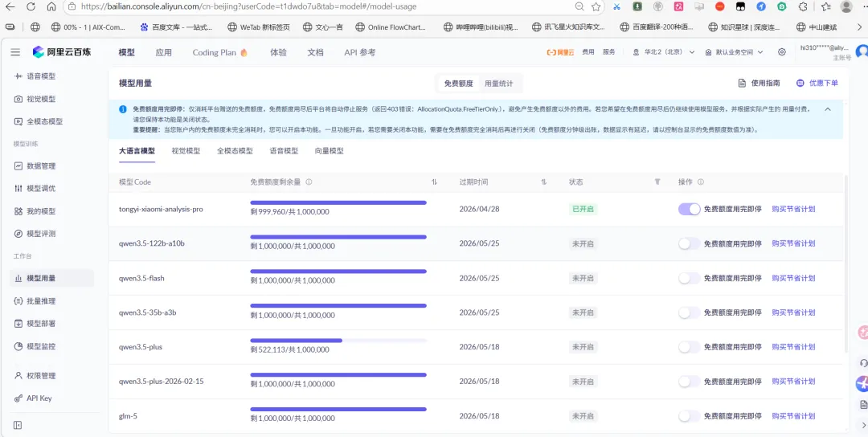Viewport: 868px width, 437px height.
Task: Switch to the 向量模型 tab
Action: point(329,151)
